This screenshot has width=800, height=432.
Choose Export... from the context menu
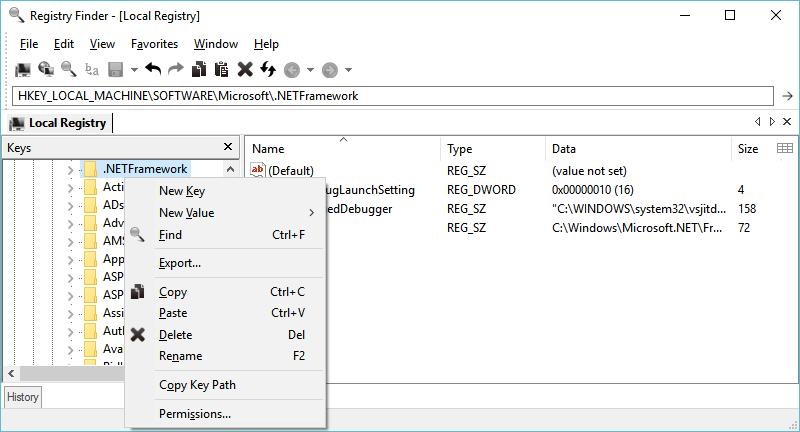coord(180,263)
